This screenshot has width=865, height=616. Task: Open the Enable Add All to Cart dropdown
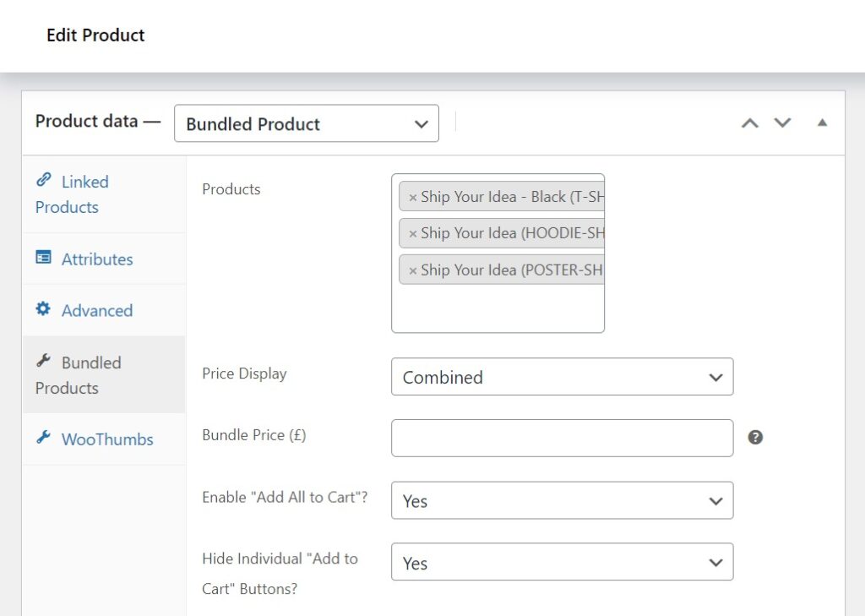562,500
